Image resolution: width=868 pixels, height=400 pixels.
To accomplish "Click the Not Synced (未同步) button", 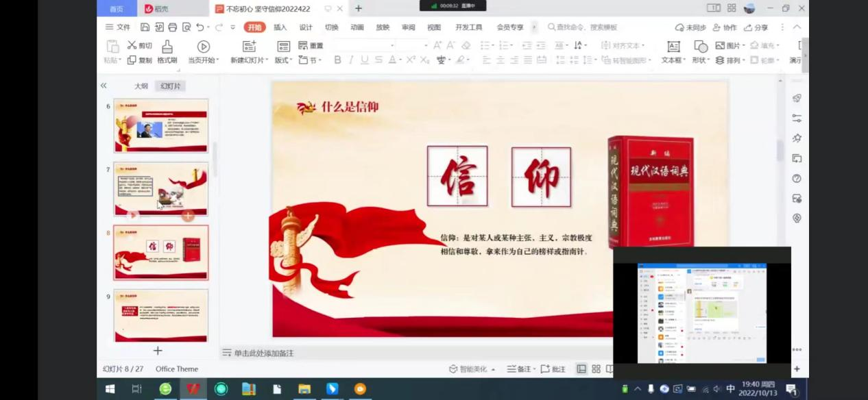I will pyautogui.click(x=690, y=27).
